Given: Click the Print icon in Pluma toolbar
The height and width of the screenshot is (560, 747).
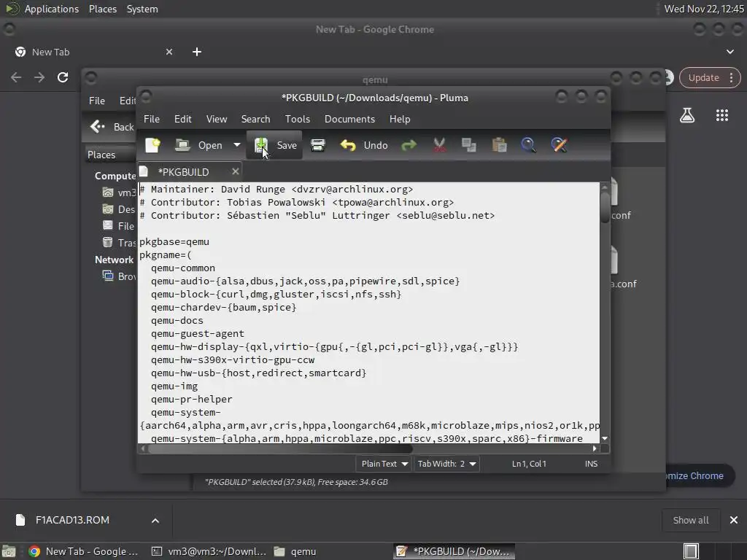Looking at the screenshot, I should pos(318,145).
